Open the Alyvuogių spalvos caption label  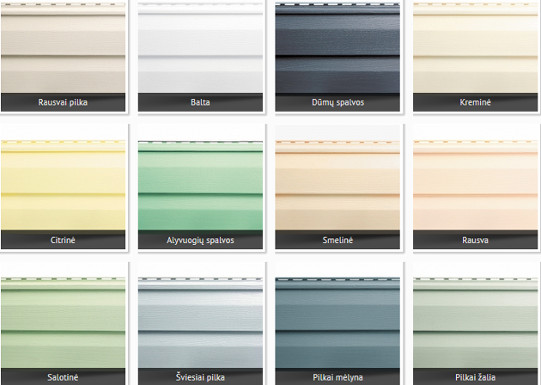click(200, 240)
